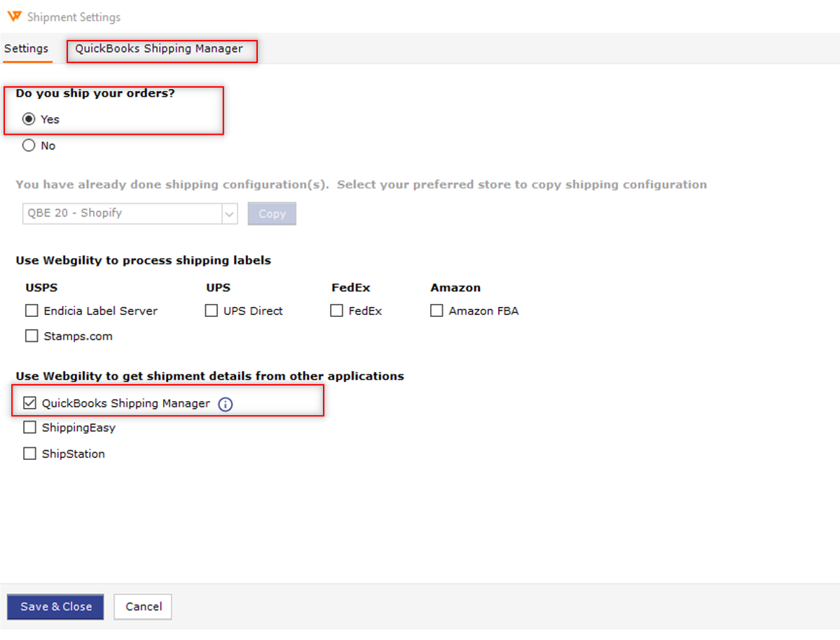Click the Shipment Settings window title

click(74, 17)
